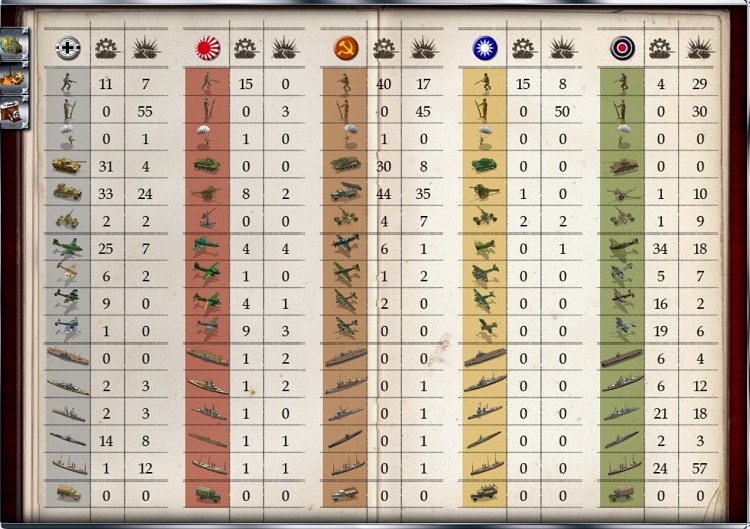Select the German aircraft carrier icon
This screenshot has height=529, width=750.
(67, 357)
